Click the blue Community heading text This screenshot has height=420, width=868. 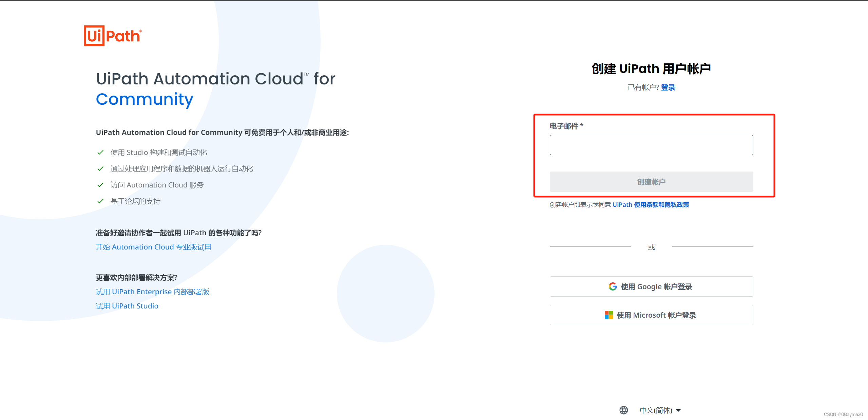[144, 99]
